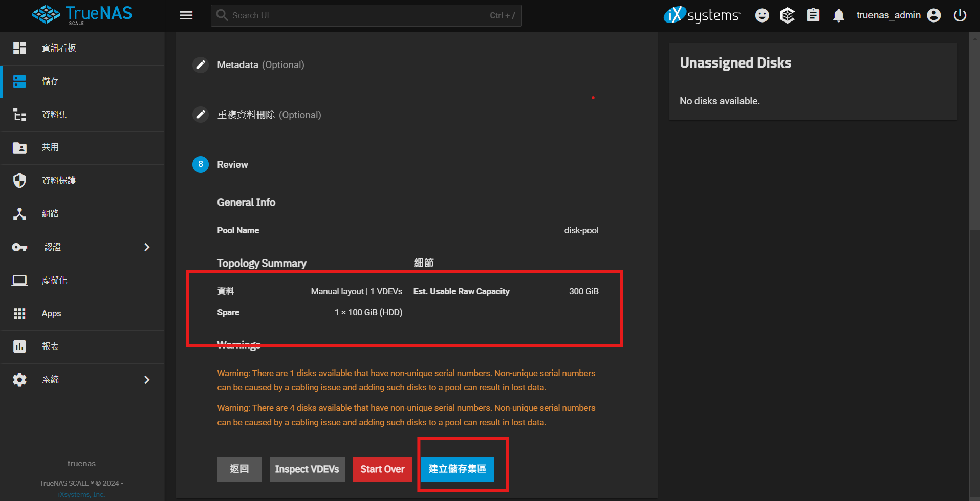Screen dimensions: 980x501
Task: Edit the 重複資料刪除 step pencil icon
Action: click(x=201, y=115)
